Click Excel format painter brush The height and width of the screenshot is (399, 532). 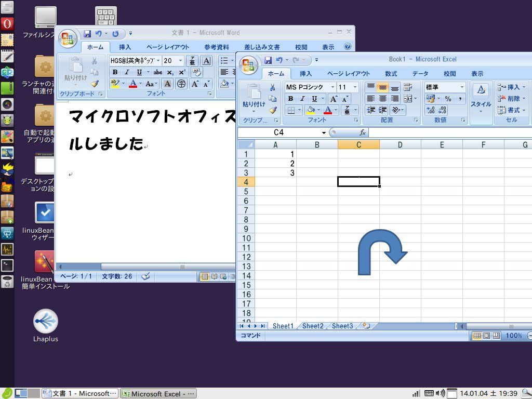tap(272, 110)
